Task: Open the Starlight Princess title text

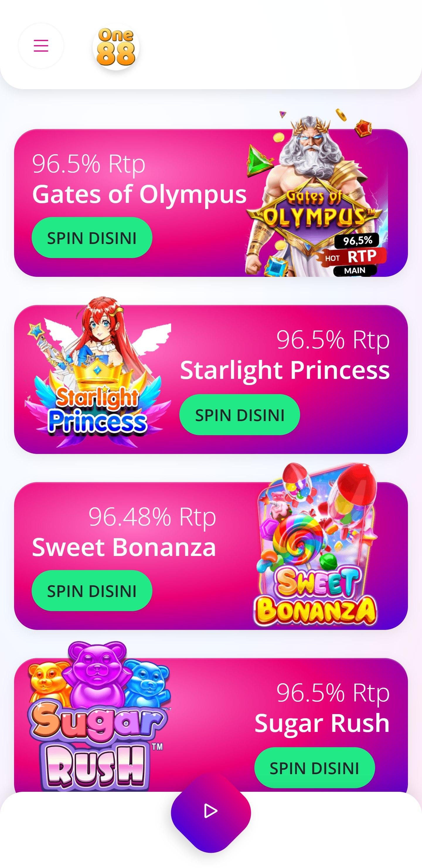Action: pyautogui.click(x=285, y=370)
